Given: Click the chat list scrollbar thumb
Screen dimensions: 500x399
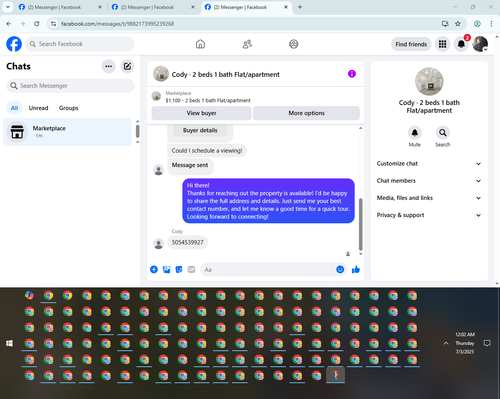Looking at the screenshot, I should (137, 131).
